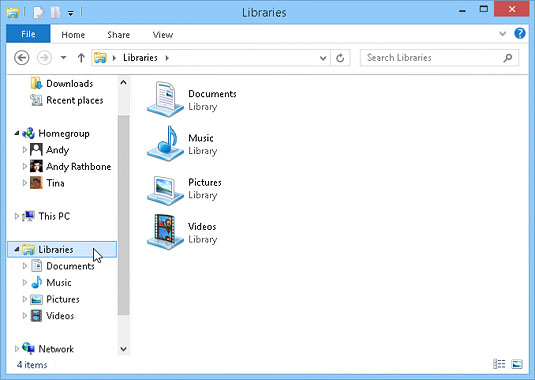
Task: Open the Videos library in main pane
Action: point(182,232)
